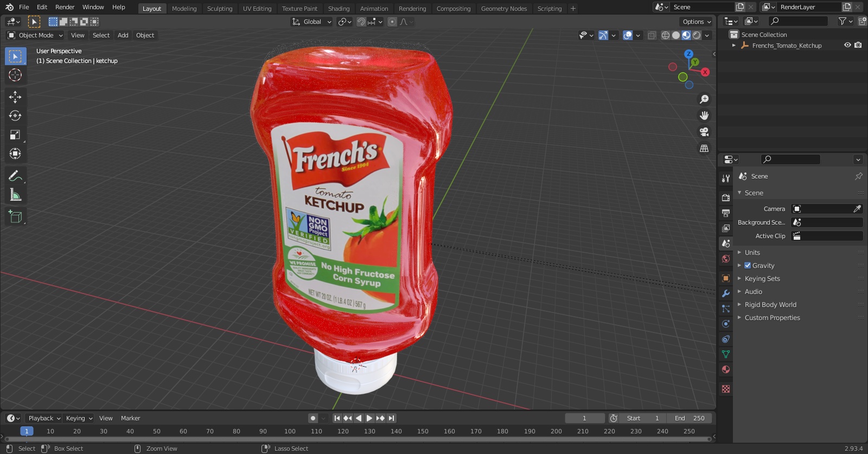Open the Tool properties tab
The width and height of the screenshot is (868, 454).
pyautogui.click(x=726, y=178)
